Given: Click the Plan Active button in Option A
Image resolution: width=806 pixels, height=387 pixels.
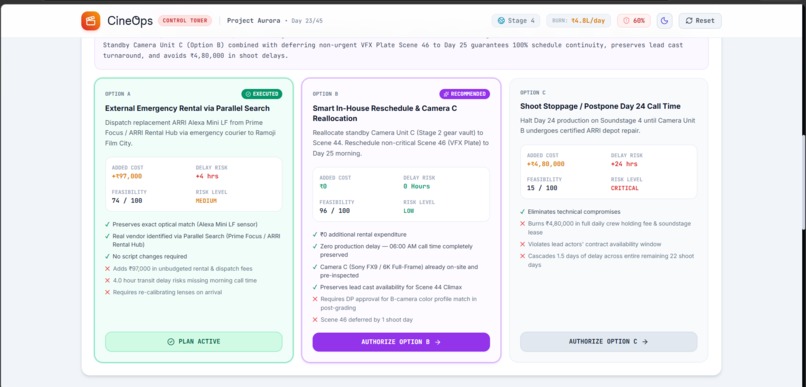Looking at the screenshot, I should [x=194, y=341].
